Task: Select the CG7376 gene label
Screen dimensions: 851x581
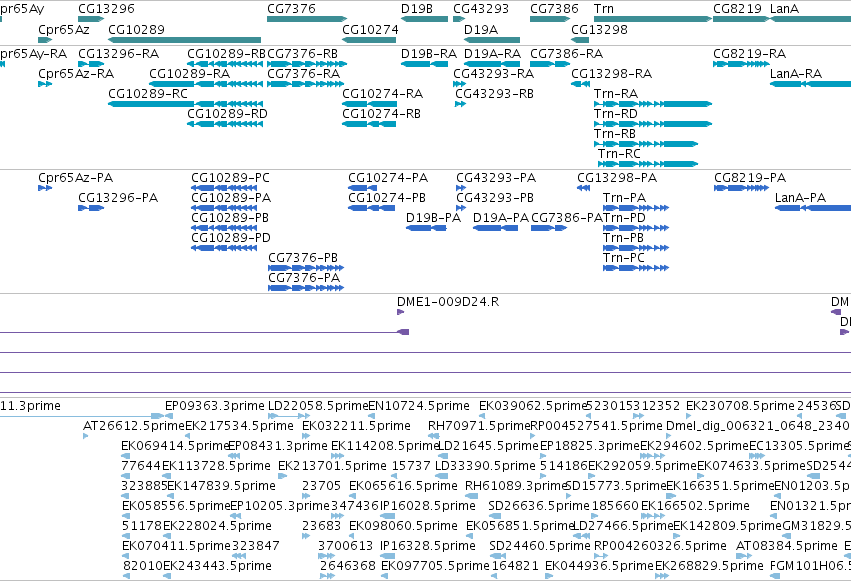Action: tap(291, 9)
